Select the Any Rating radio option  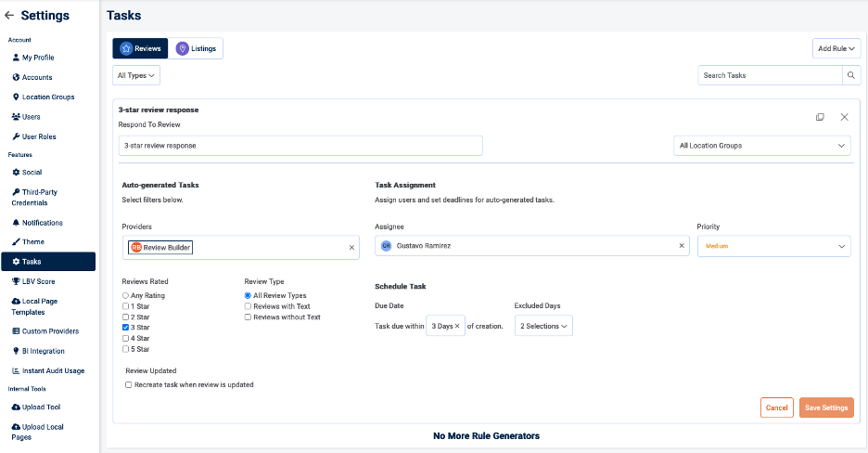pyautogui.click(x=126, y=295)
